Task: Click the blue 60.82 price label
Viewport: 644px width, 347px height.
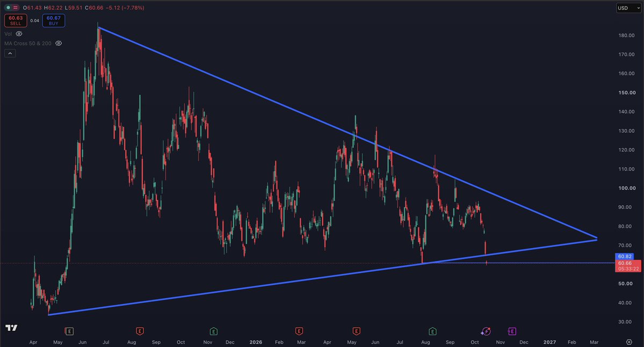Action: click(625, 256)
